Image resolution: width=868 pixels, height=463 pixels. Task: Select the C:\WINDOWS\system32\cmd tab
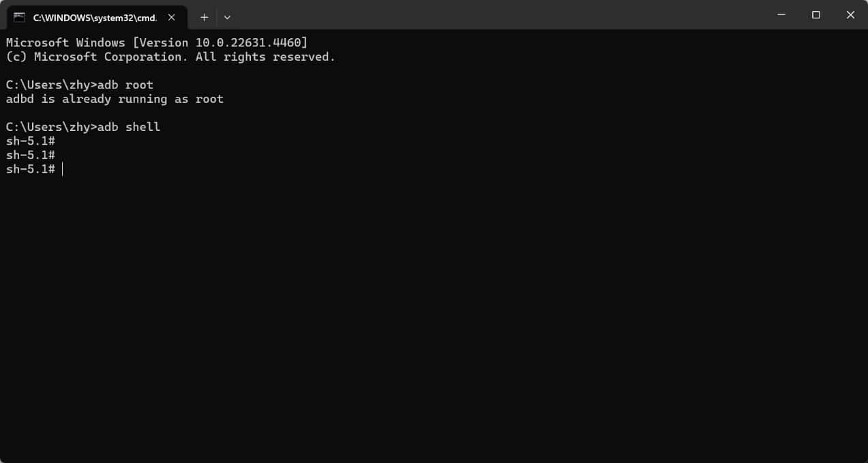point(96,17)
